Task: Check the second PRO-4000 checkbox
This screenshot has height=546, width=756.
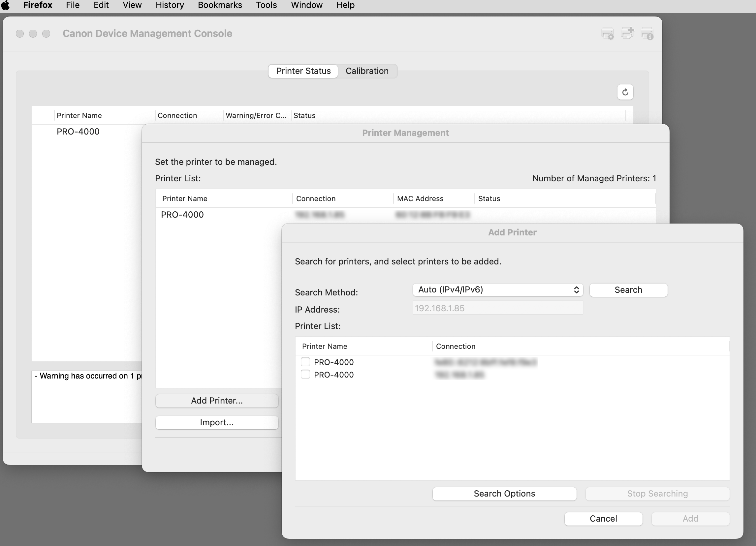Action: coord(305,375)
